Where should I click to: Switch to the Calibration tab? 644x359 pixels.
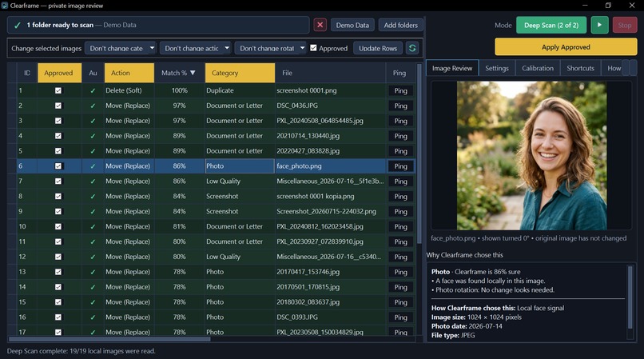click(538, 68)
